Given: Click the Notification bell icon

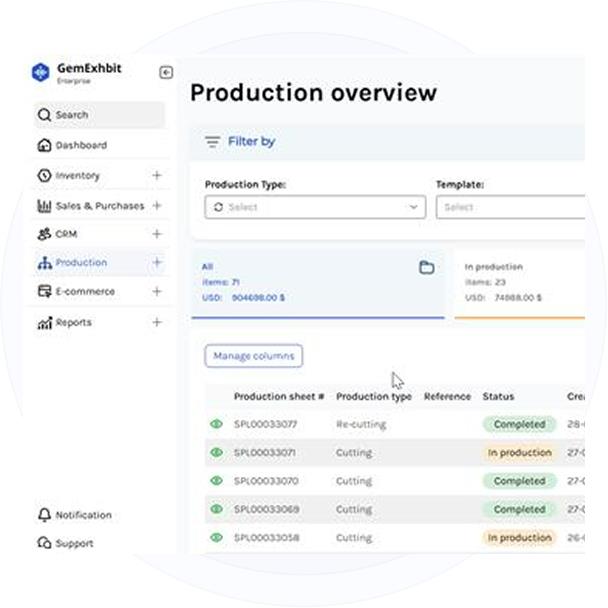Looking at the screenshot, I should (44, 515).
